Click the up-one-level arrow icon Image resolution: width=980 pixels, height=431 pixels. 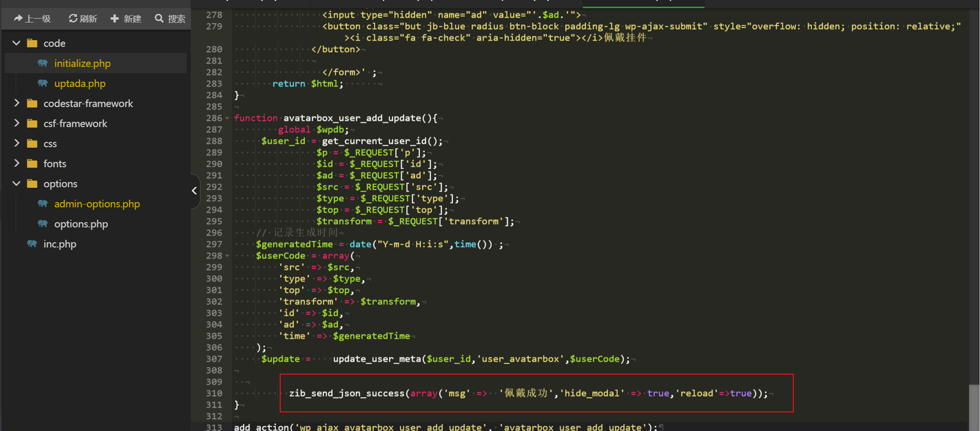18,18
